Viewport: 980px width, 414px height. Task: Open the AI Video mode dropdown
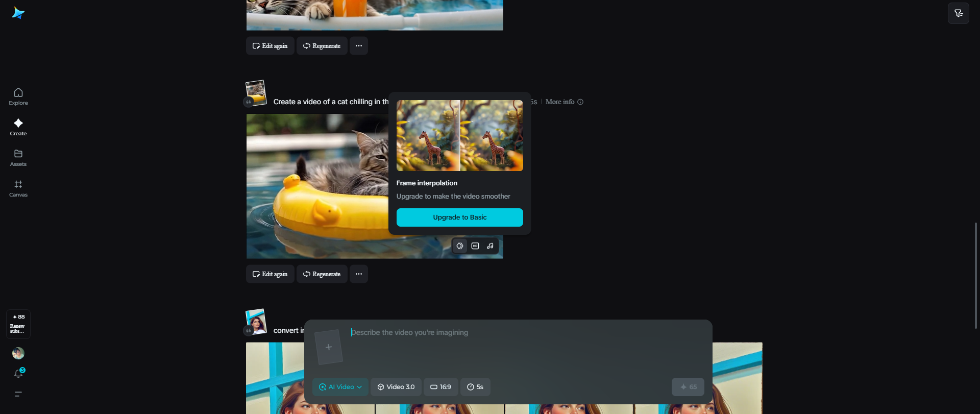[340, 387]
